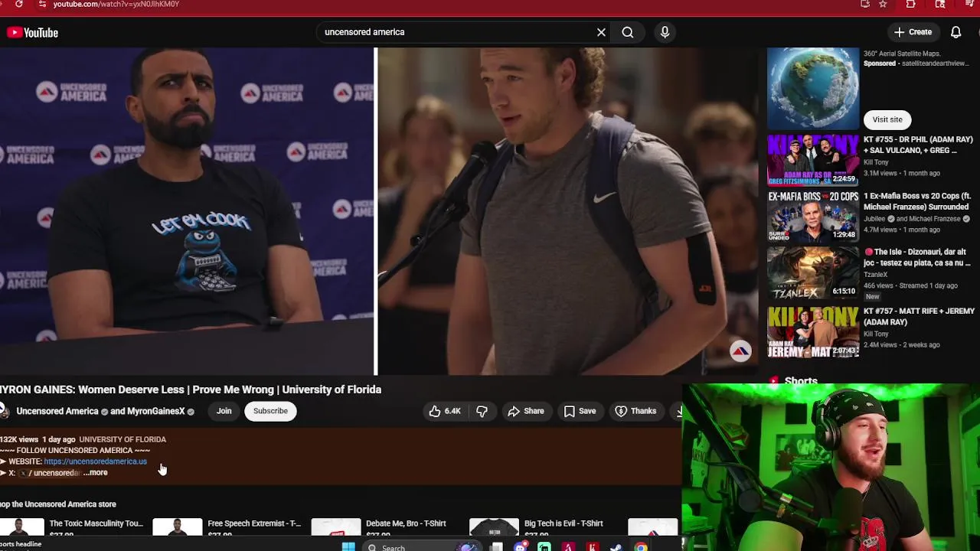Open Toxic Masculinity Tour store item

(96, 523)
